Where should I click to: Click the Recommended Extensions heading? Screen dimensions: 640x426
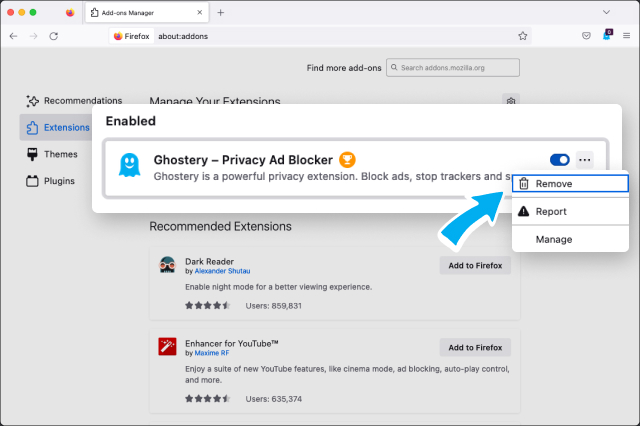pyautogui.click(x=220, y=226)
